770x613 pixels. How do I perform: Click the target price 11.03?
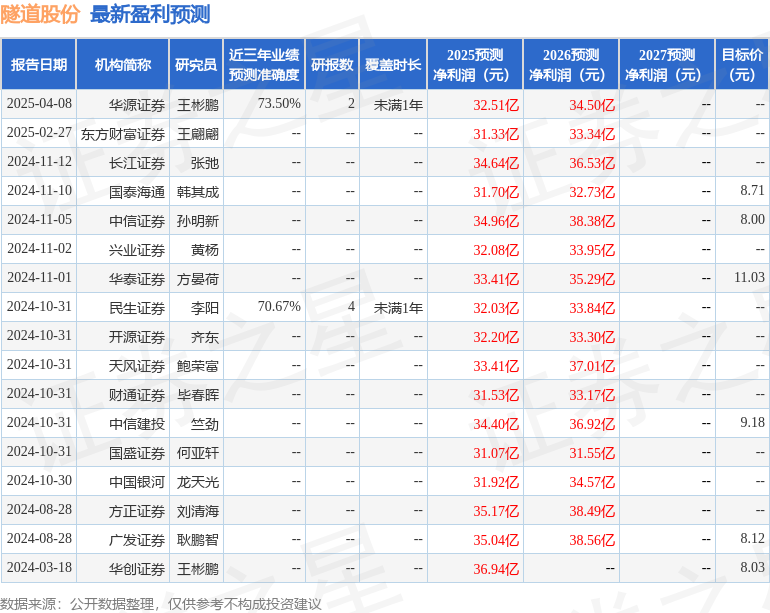coord(749,278)
